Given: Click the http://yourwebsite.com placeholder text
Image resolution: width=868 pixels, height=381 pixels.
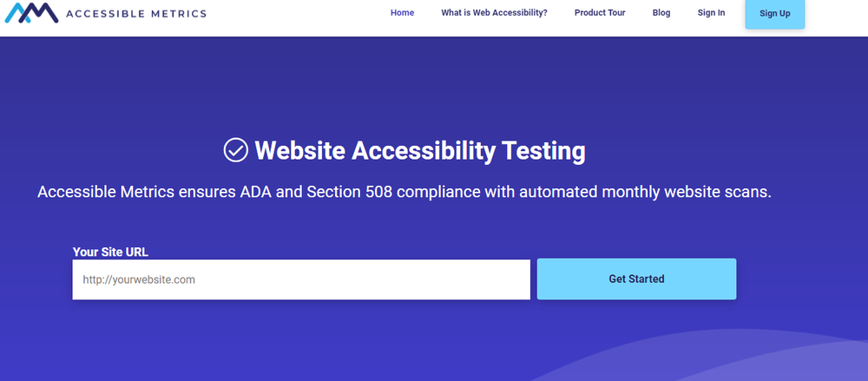Looking at the screenshot, I should tap(139, 279).
